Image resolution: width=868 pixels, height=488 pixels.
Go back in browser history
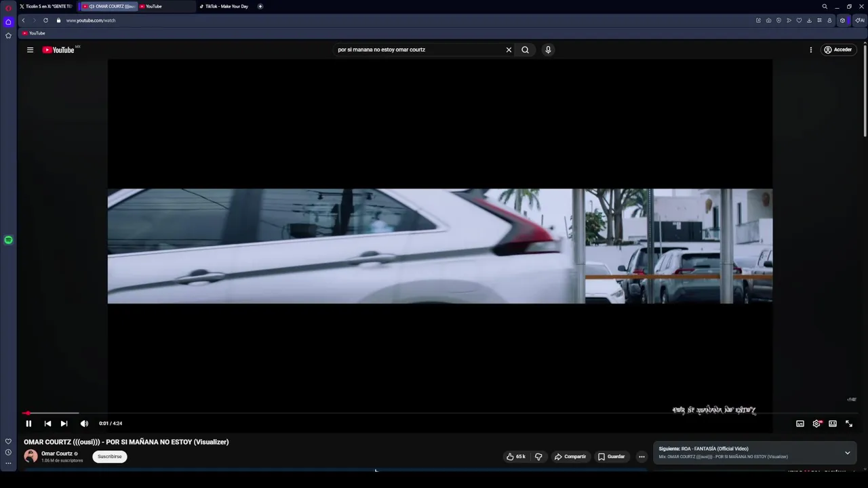[x=23, y=20]
